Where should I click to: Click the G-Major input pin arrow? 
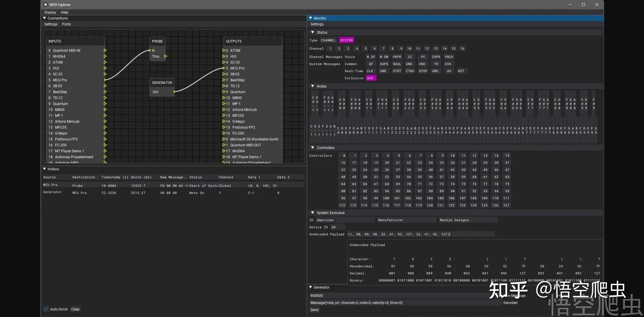(x=105, y=133)
